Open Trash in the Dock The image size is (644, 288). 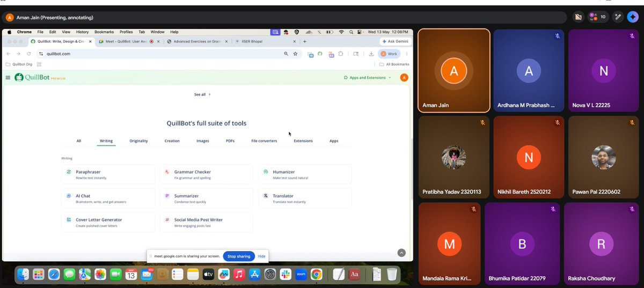(x=392, y=274)
